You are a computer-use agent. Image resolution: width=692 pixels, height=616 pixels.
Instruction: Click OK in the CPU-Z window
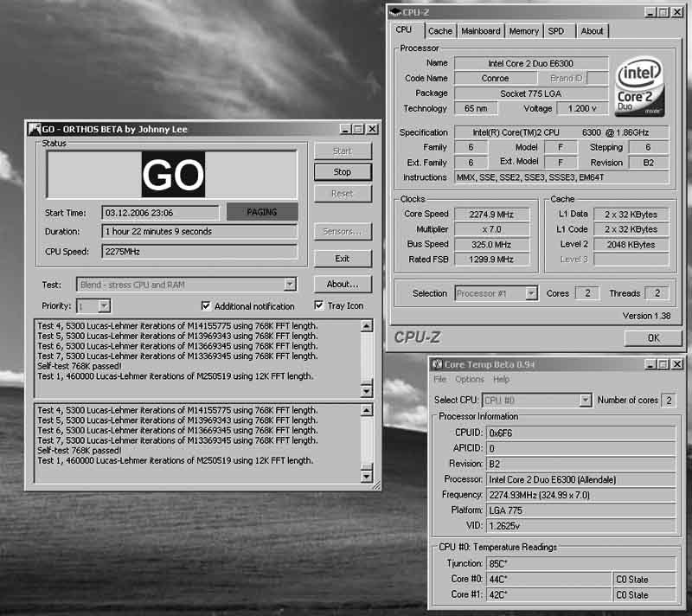pyautogui.click(x=653, y=338)
